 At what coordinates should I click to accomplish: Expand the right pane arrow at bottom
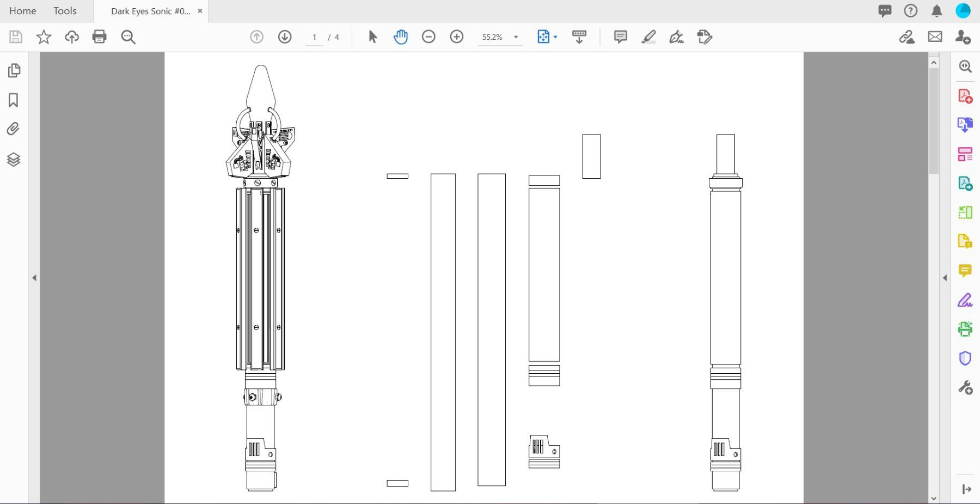tap(966, 489)
